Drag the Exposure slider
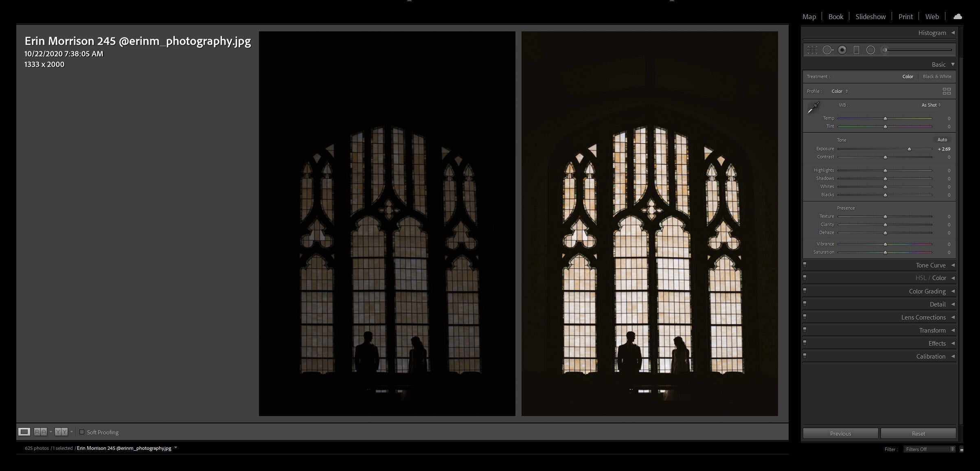This screenshot has width=980, height=471. (909, 149)
